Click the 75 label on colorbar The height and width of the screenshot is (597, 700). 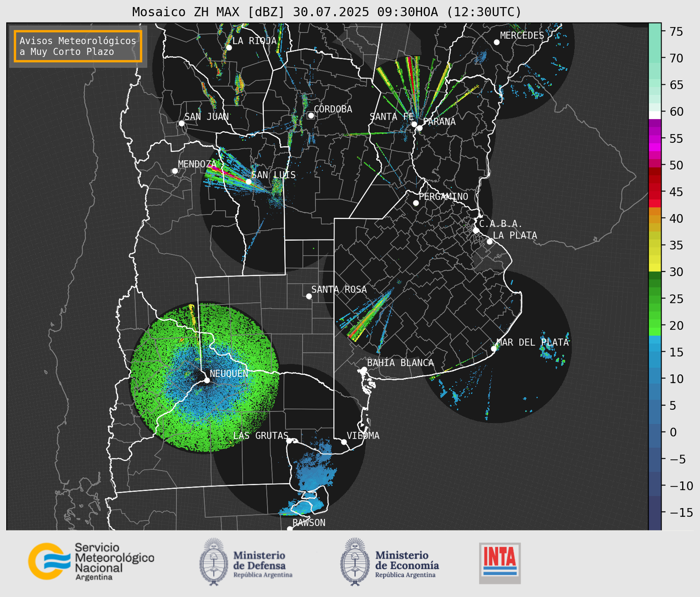[676, 32]
